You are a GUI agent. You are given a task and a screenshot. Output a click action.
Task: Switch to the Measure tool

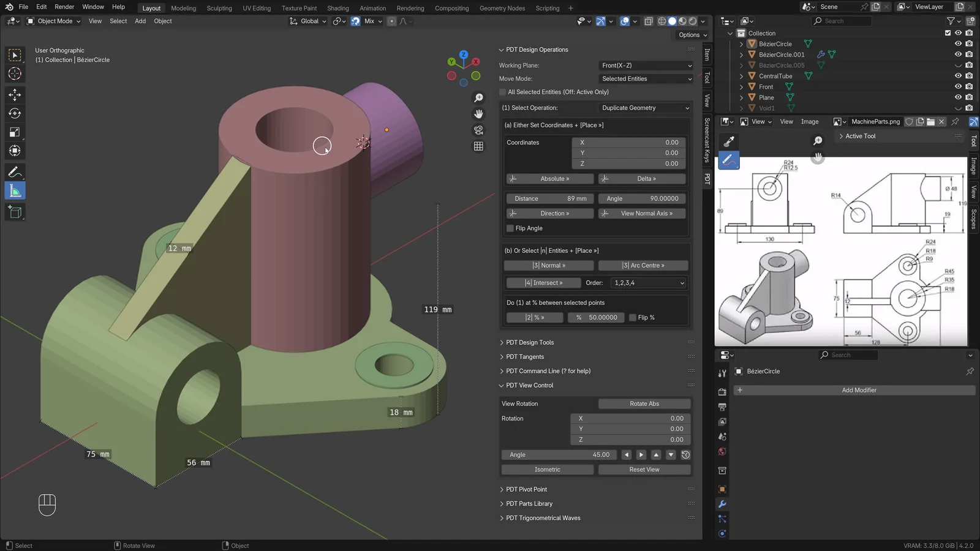click(15, 190)
